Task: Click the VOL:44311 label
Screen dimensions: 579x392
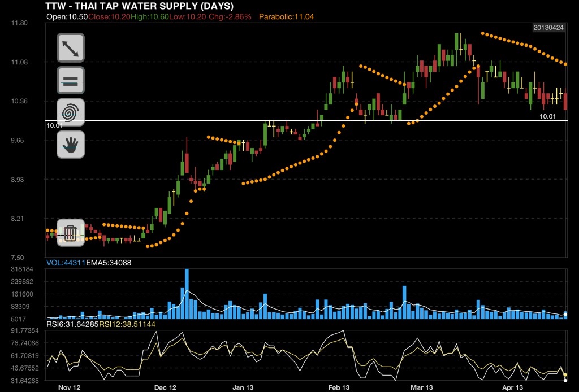Action: (66, 263)
